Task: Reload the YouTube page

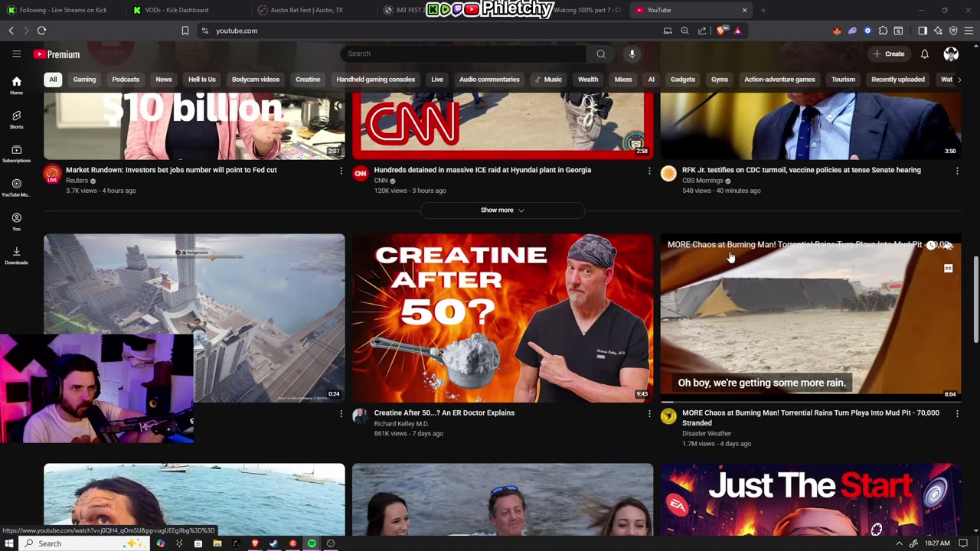Action: 41,31
